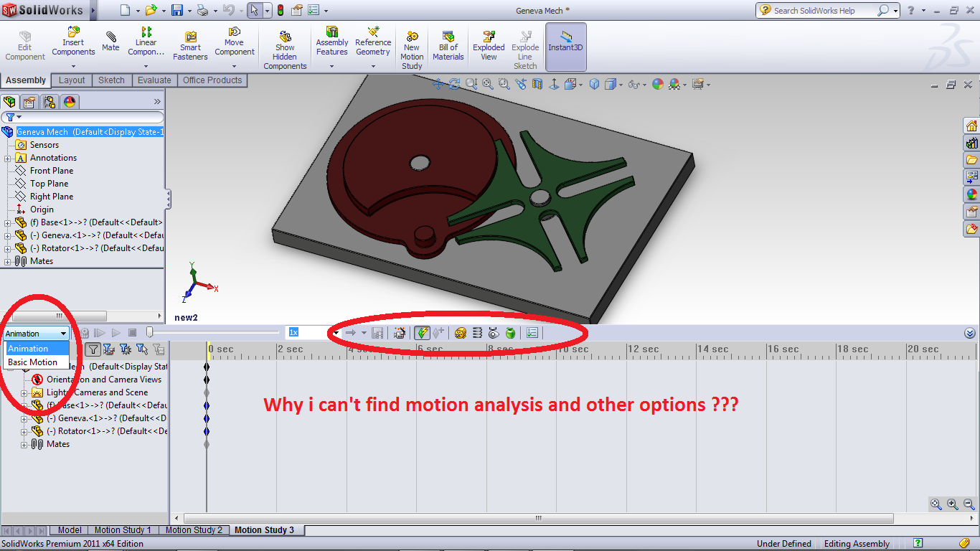Toggle the Autokey button in motion toolbar

(x=422, y=333)
